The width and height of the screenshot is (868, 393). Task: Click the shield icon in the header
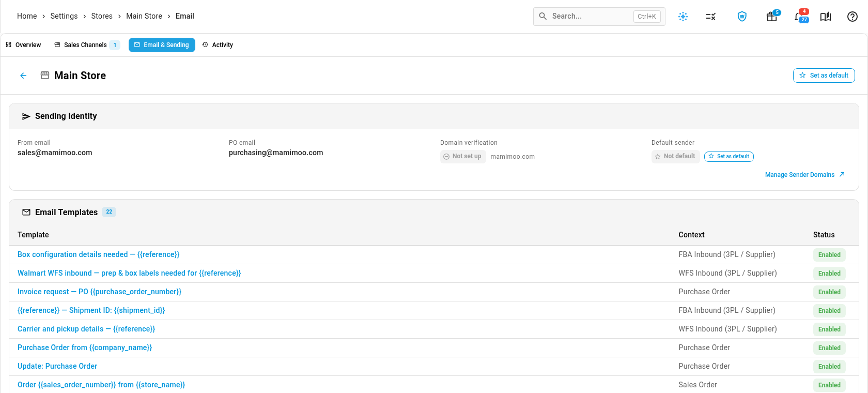click(742, 17)
